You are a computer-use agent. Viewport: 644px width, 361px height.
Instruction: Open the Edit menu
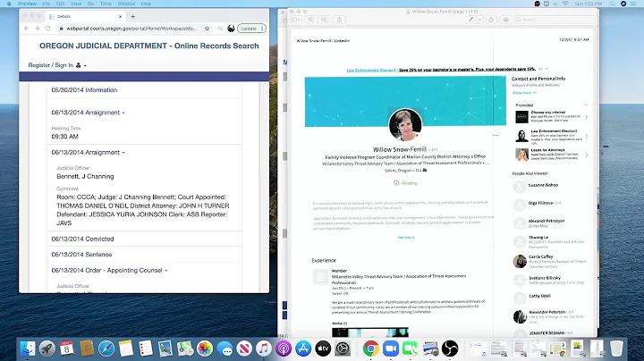pos(61,4)
